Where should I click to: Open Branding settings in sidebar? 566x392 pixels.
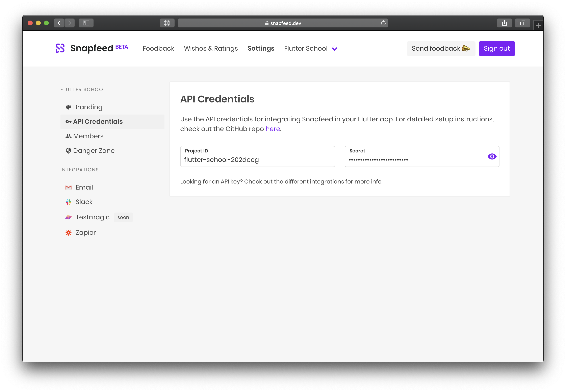(x=112, y=107)
